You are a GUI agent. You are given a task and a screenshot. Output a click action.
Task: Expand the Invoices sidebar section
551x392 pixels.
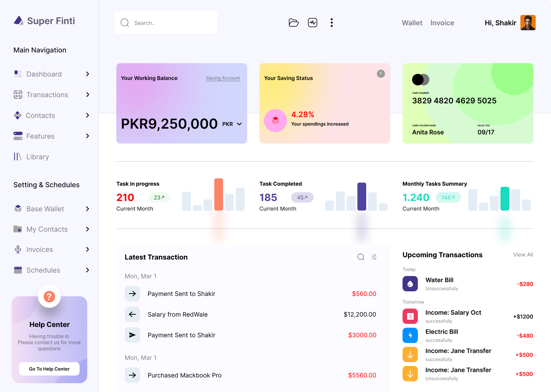tap(88, 250)
